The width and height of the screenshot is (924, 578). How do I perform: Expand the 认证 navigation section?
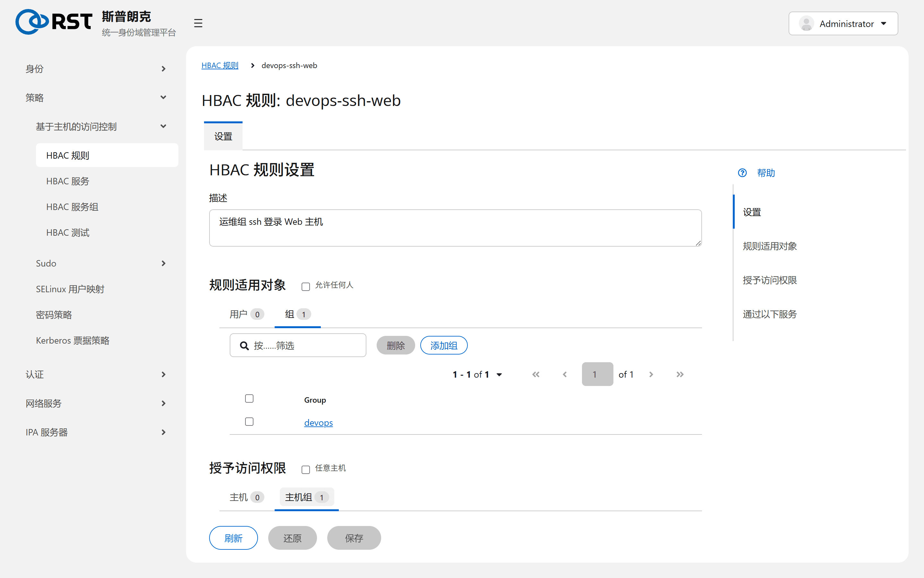(96, 374)
